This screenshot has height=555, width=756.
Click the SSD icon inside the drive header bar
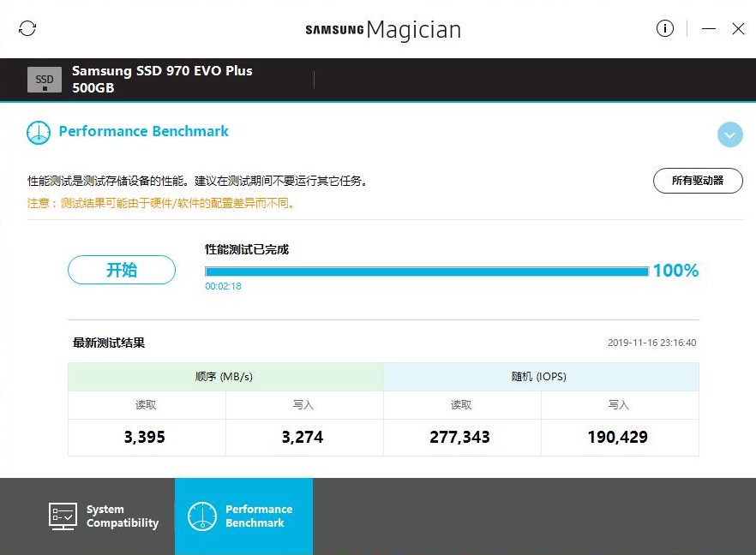point(44,79)
